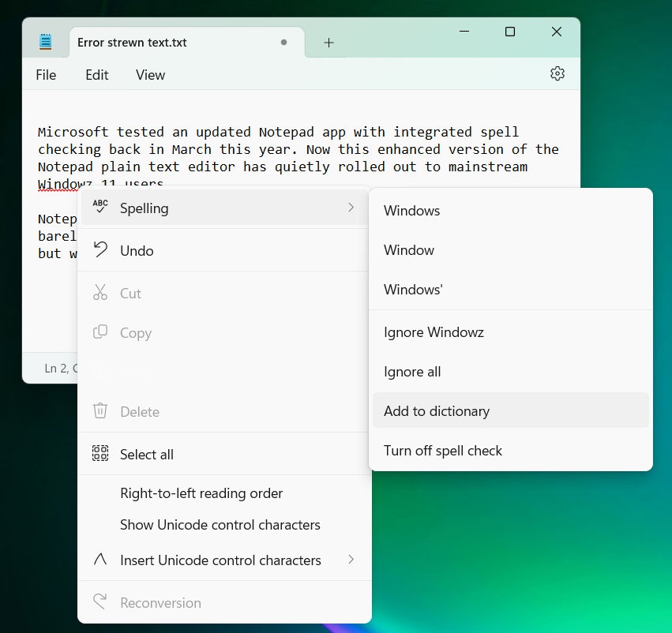
Task: Expand the Spelling submenu chevron
Action: (x=352, y=207)
